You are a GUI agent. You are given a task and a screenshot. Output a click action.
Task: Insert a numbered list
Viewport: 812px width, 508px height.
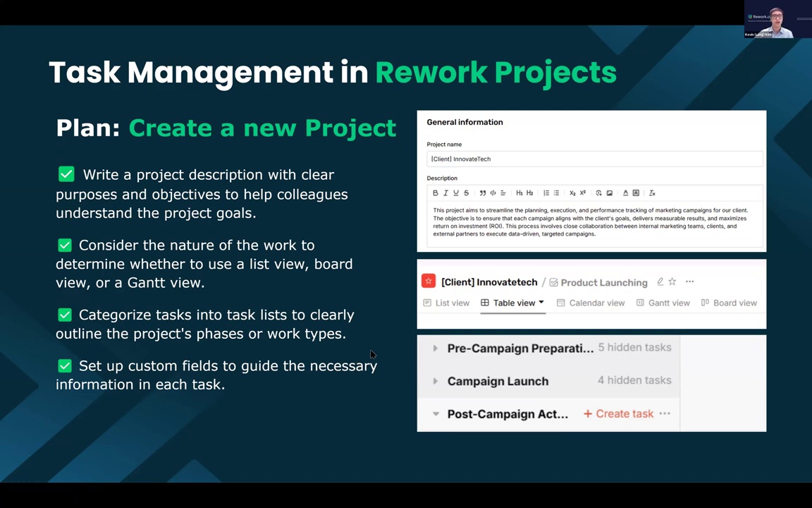(x=546, y=193)
